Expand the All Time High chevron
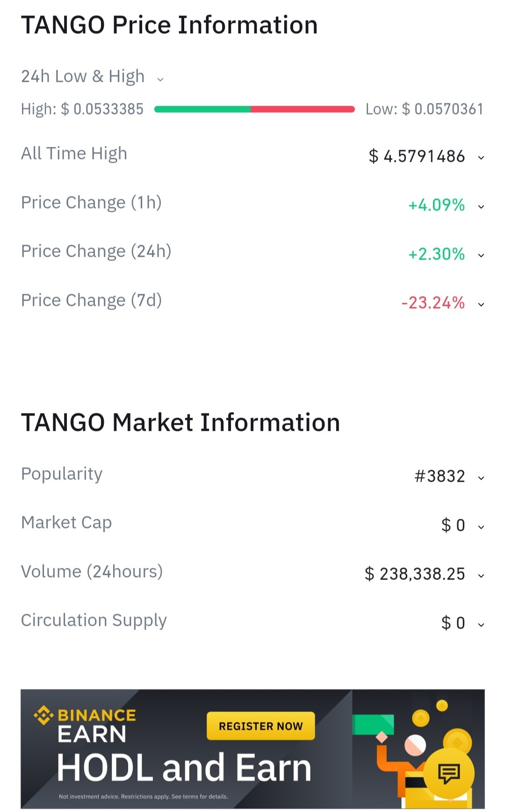The height and width of the screenshot is (812, 505). point(481,158)
